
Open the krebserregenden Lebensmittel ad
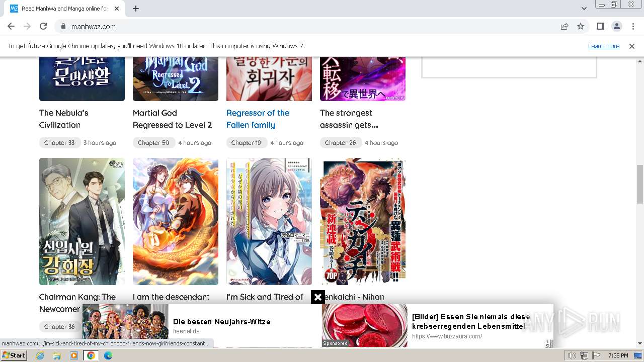click(471, 321)
